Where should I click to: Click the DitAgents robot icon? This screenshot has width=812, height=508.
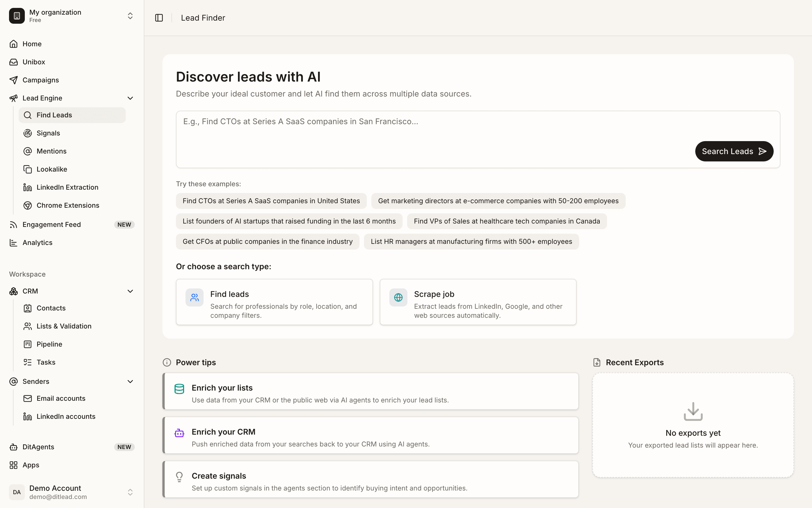coord(14,447)
